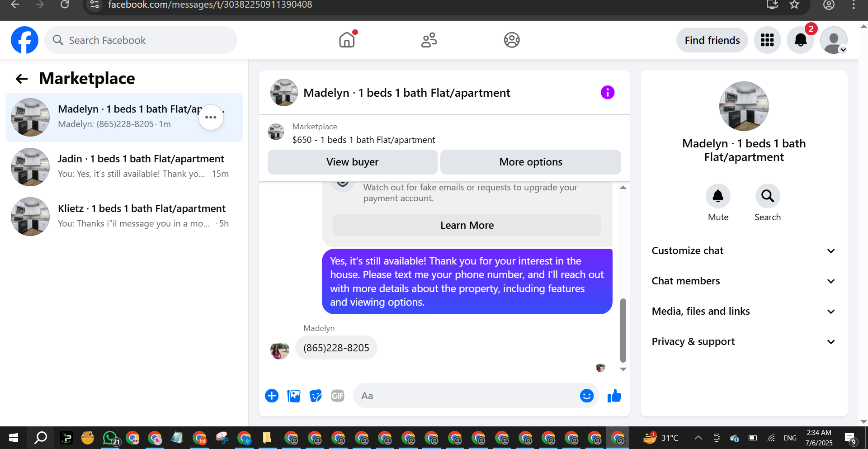The width and height of the screenshot is (868, 449).
Task: Click the chat scrollbar up arrow
Action: (623, 187)
